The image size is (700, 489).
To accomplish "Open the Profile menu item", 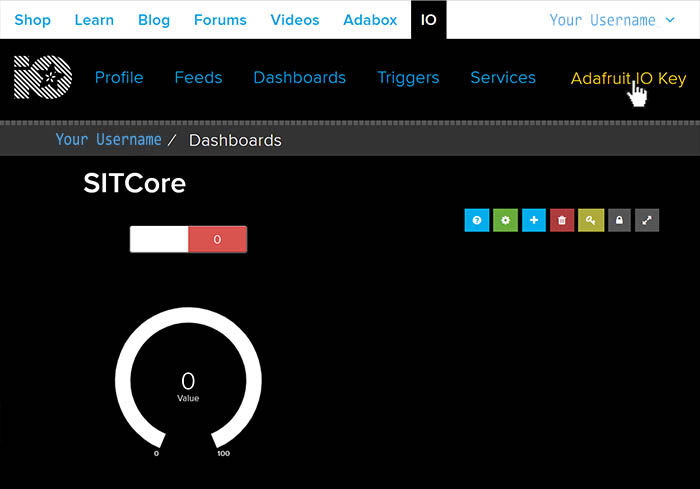I will click(x=119, y=78).
